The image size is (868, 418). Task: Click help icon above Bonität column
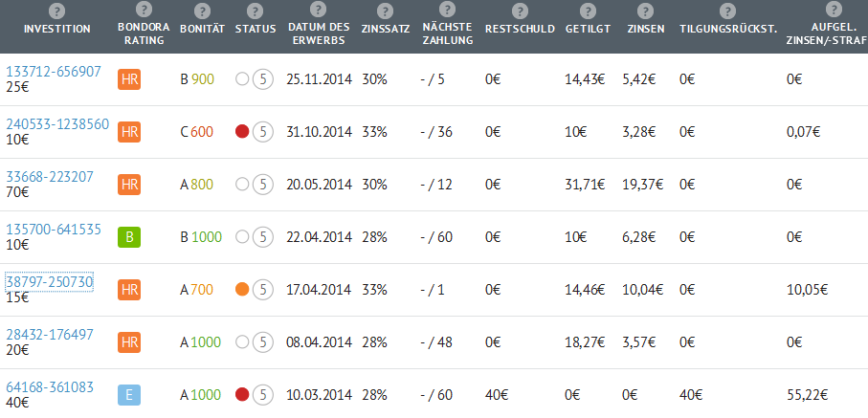point(201,11)
